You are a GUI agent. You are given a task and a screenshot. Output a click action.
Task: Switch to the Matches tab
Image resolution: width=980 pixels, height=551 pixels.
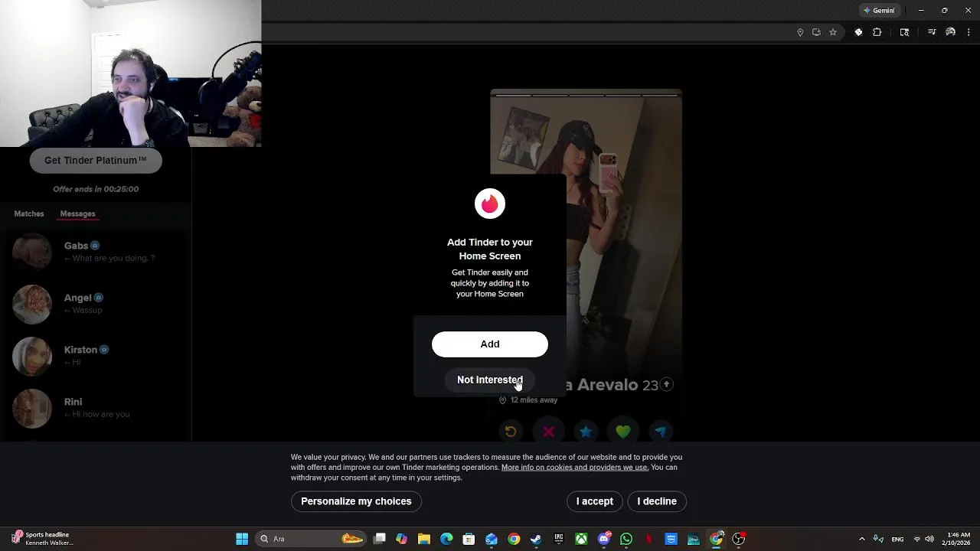[x=29, y=214]
